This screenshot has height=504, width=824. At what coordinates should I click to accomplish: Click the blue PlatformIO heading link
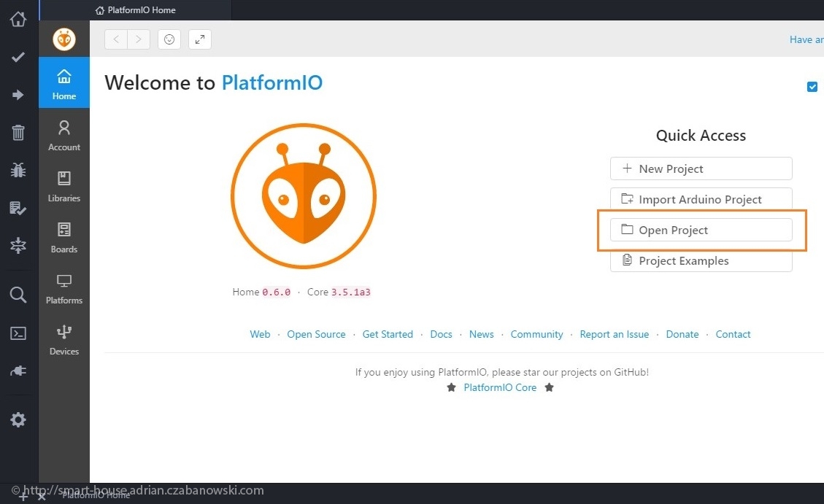(272, 83)
